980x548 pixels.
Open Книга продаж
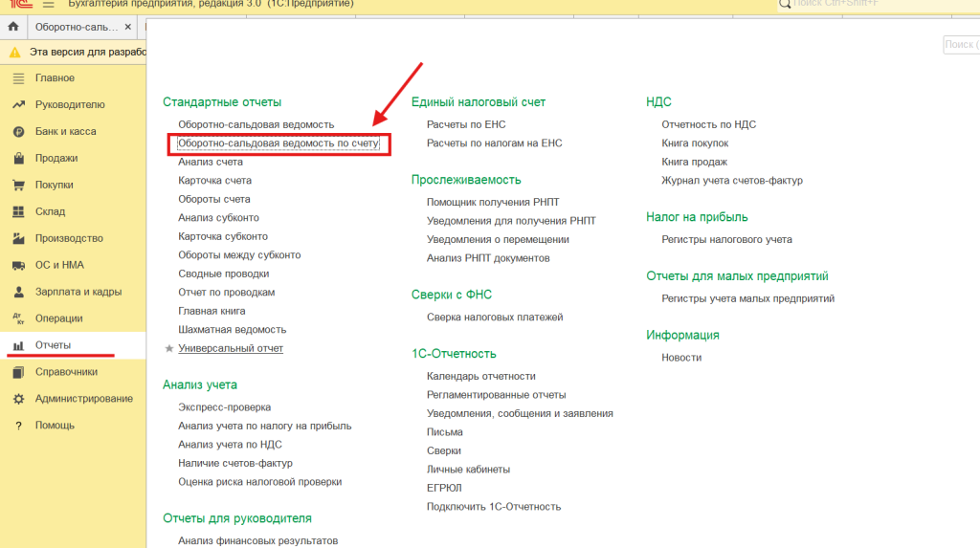[x=695, y=162]
